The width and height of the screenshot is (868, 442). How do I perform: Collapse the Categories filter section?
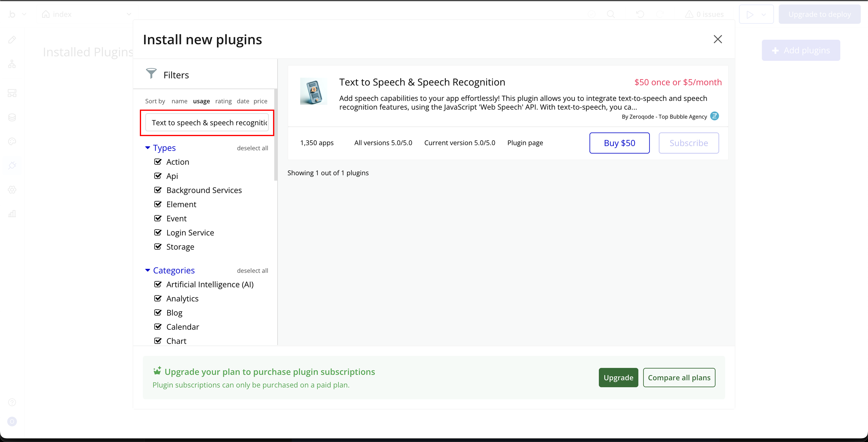(148, 270)
